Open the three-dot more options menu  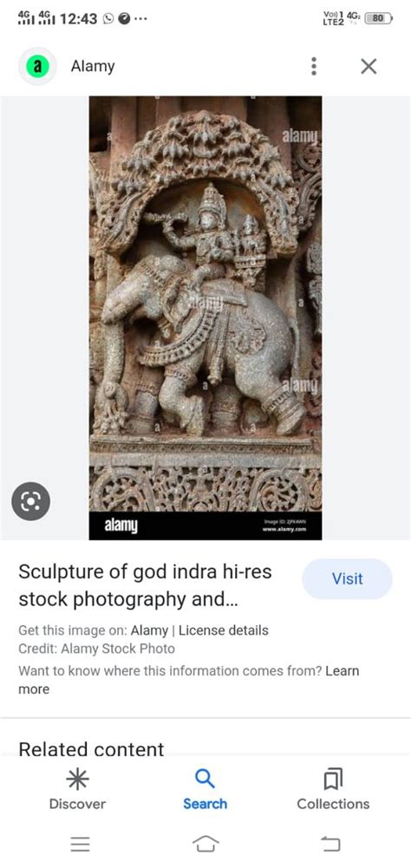pyautogui.click(x=314, y=67)
